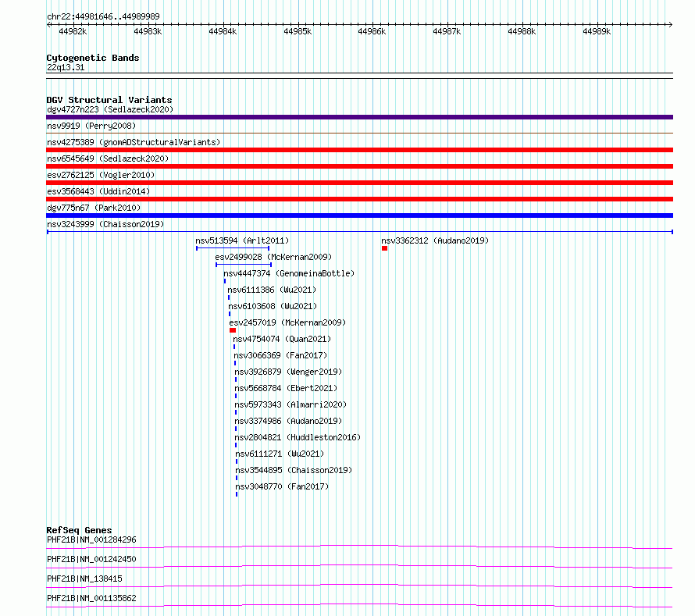Open the nsv5973343 (Almarri2020) variant
The width and height of the screenshot is (695, 616).
pos(290,404)
